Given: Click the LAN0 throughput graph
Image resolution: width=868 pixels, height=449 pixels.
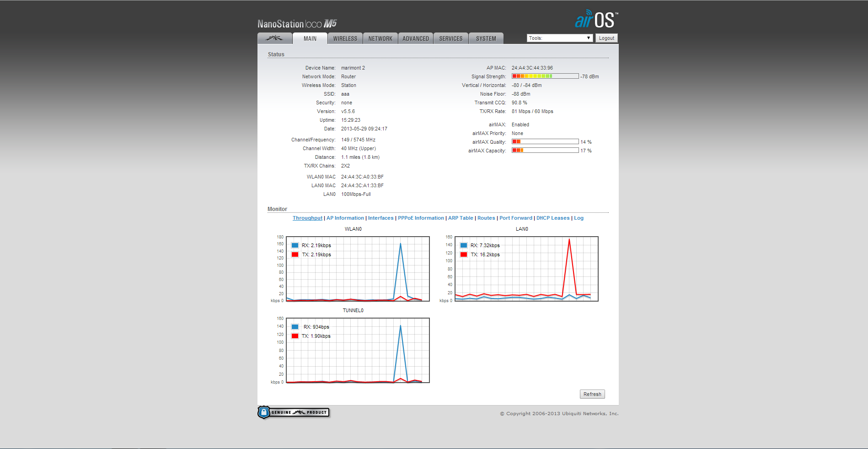Looking at the screenshot, I should coord(526,269).
